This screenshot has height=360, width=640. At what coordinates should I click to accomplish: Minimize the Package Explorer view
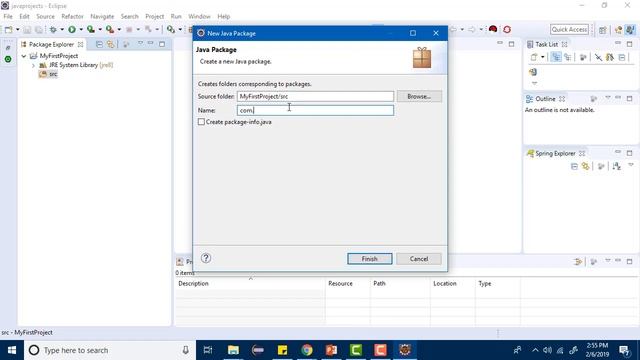click(151, 43)
